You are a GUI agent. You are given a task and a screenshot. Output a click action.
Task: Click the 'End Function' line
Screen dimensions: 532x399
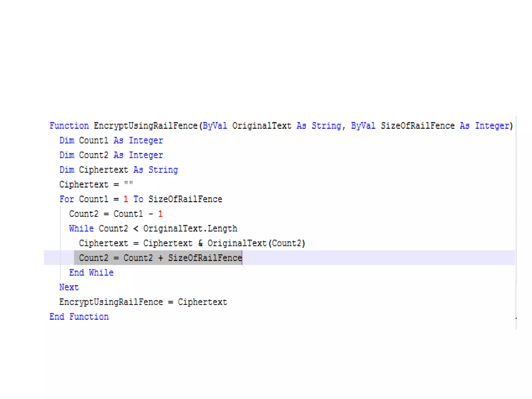tap(79, 317)
